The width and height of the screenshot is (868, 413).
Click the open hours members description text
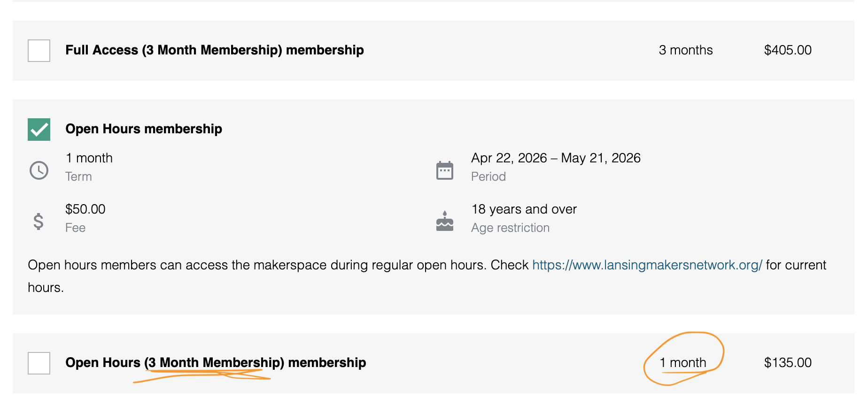(277, 265)
